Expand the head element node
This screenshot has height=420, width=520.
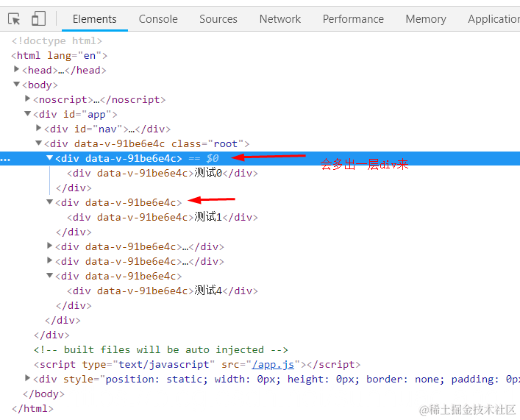[16, 69]
